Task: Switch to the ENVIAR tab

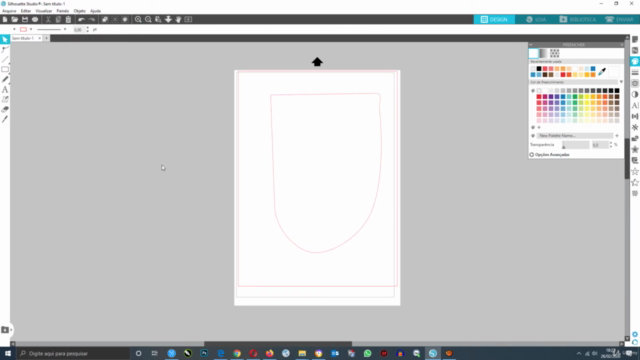Action: tap(620, 19)
